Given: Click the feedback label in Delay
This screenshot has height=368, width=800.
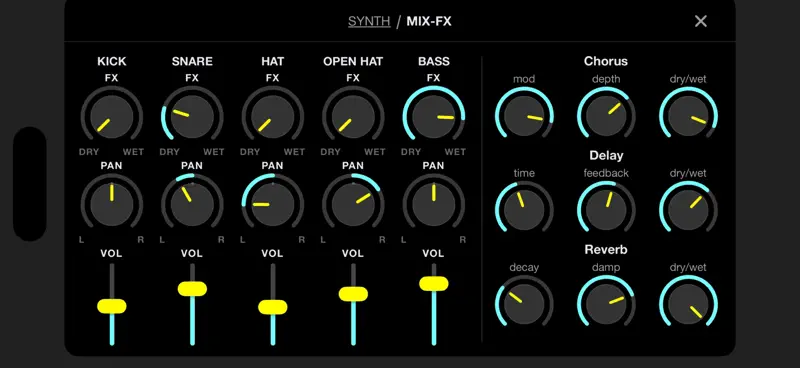Looking at the screenshot, I should point(606,173).
